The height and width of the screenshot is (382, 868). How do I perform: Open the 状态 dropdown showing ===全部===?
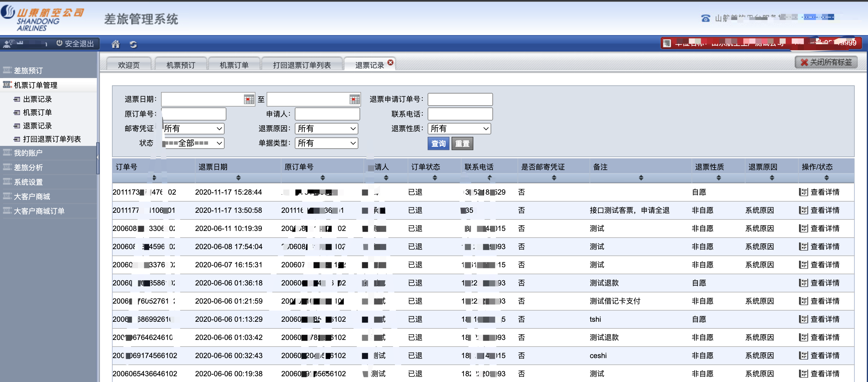pos(193,143)
